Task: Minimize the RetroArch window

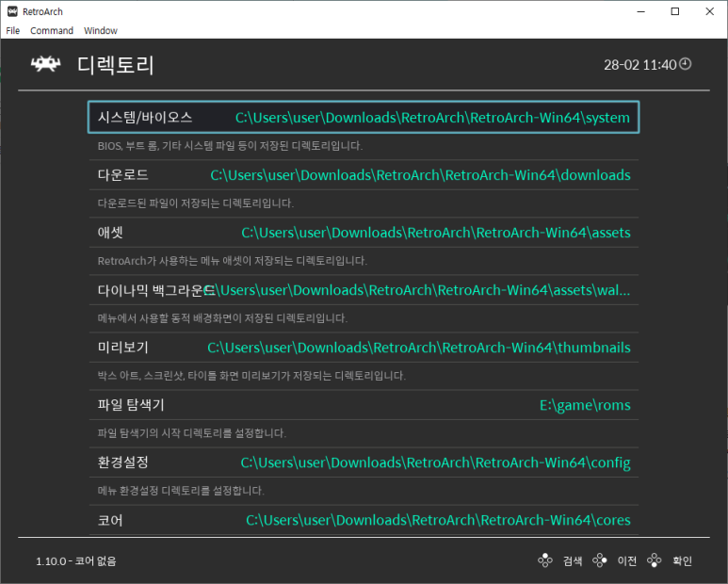Action: [641, 11]
